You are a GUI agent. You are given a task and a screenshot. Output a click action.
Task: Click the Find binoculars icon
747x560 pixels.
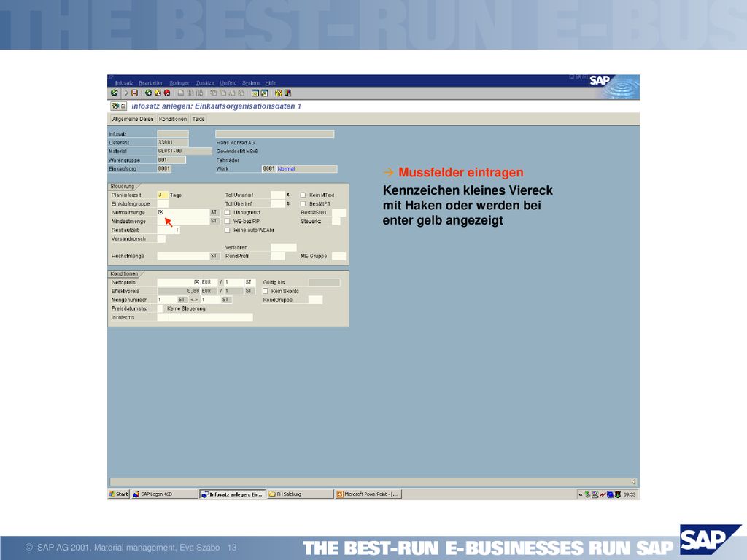[x=190, y=93]
